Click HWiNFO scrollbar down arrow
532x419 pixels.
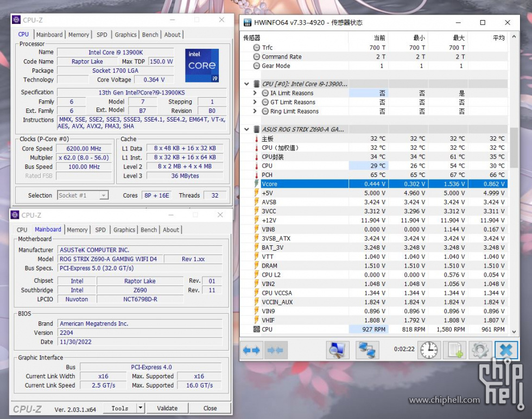pos(514,332)
